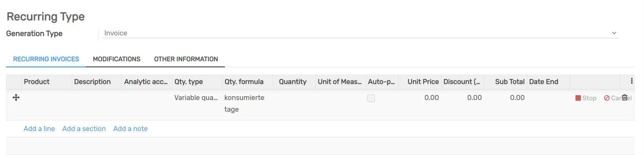Click the Add a note link

(x=130, y=129)
